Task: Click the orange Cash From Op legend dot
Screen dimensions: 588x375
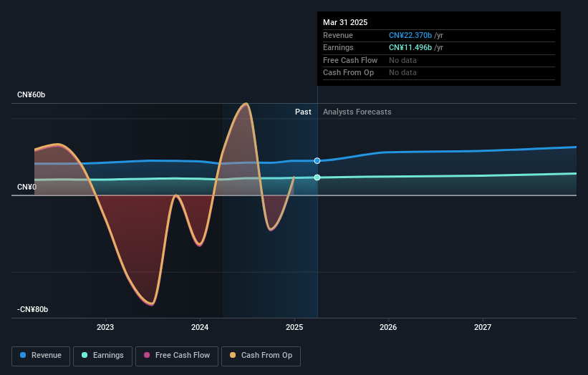Action: tap(233, 355)
